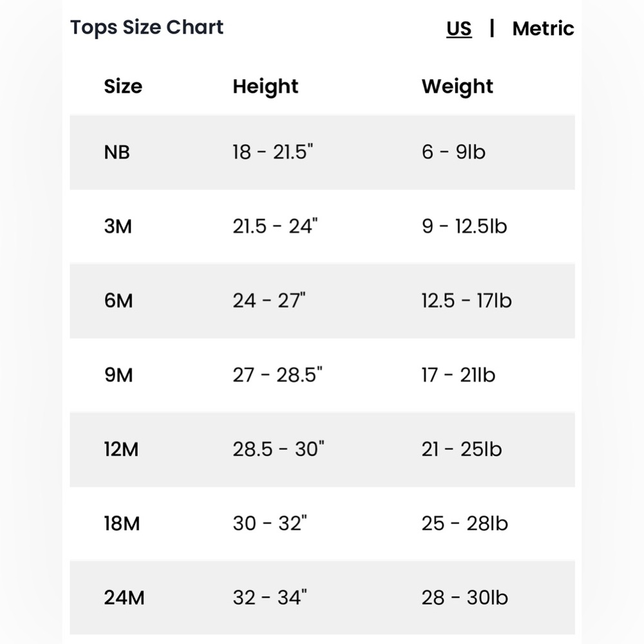Click the 6M size row label
Image resolution: width=644 pixels, height=644 pixels.
click(118, 301)
